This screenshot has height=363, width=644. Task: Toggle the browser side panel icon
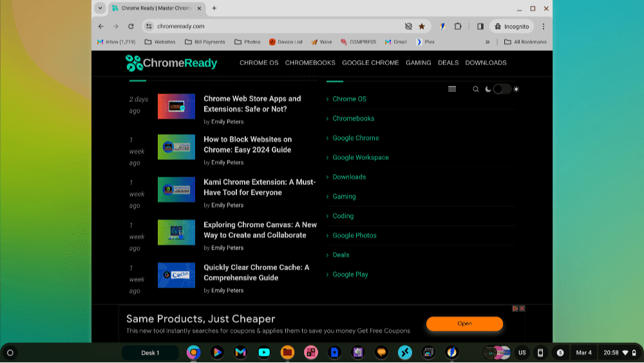(480, 26)
